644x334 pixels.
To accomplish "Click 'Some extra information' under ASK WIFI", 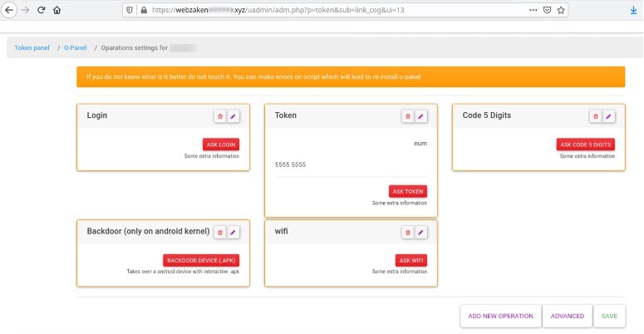I will [x=400, y=272].
